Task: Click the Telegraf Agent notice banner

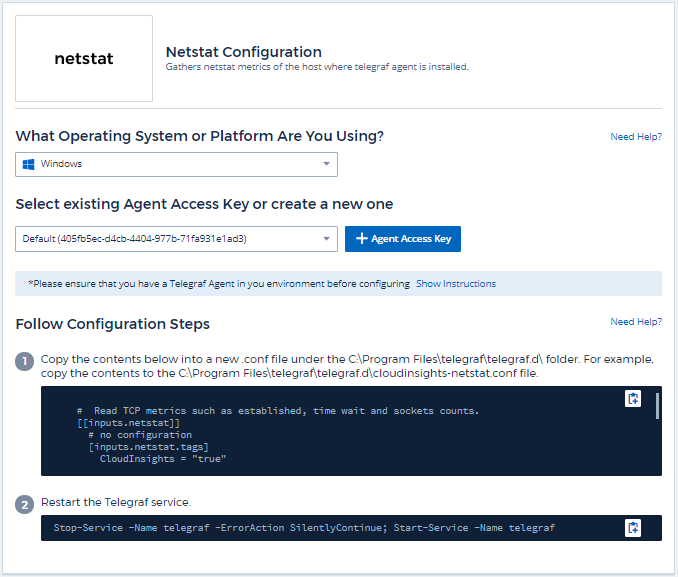Action: tap(218, 284)
